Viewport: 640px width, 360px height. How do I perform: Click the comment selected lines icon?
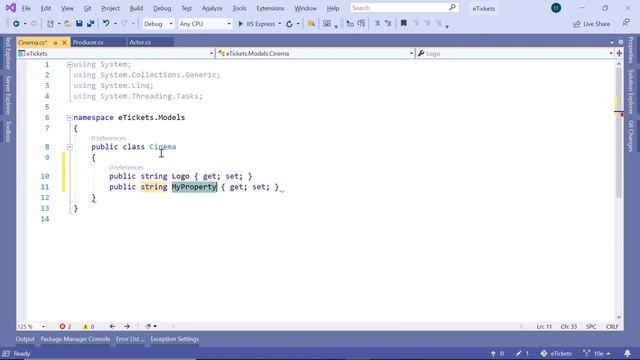(x=377, y=24)
